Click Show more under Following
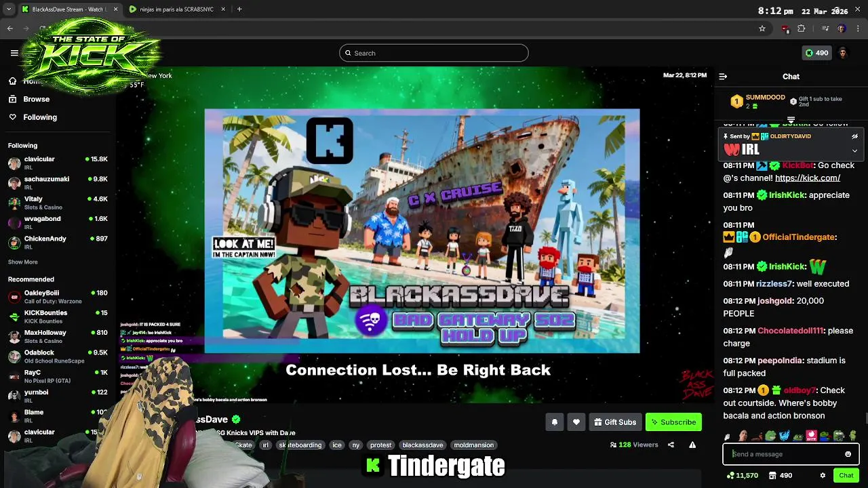This screenshot has width=868, height=488. coord(22,262)
